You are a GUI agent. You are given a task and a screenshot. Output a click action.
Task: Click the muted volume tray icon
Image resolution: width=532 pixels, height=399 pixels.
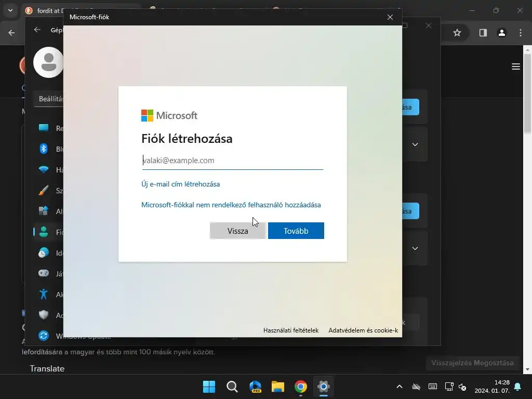(462, 387)
